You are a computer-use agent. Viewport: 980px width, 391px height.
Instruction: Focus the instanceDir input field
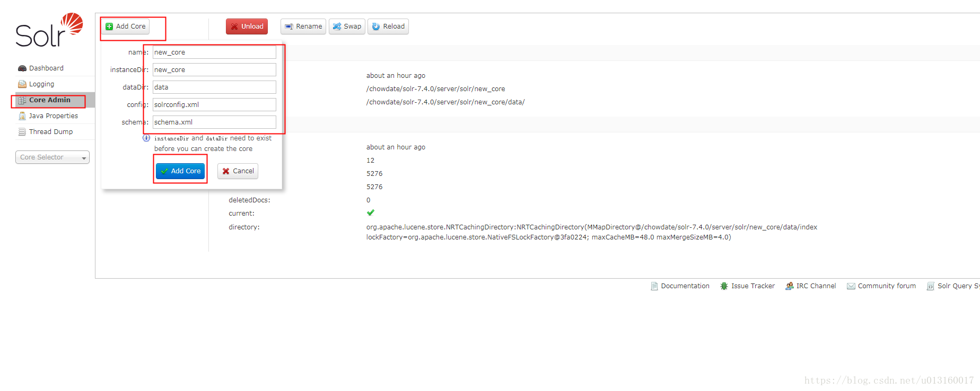(214, 70)
